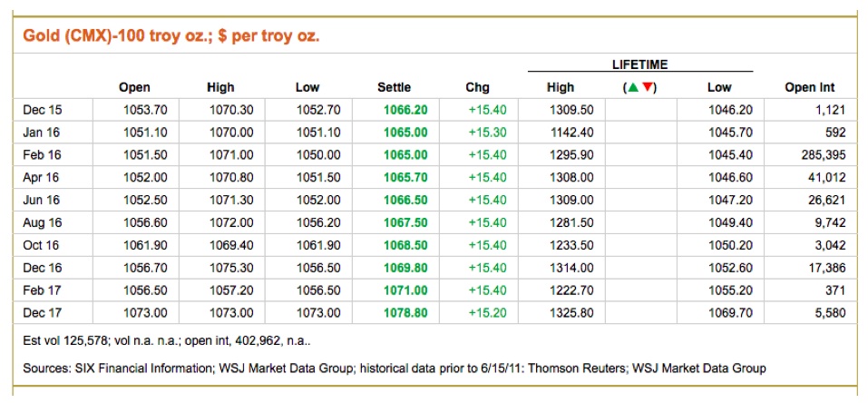The image size is (868, 403).
Task: Click the Gold (CMX) table title
Action: (x=171, y=36)
